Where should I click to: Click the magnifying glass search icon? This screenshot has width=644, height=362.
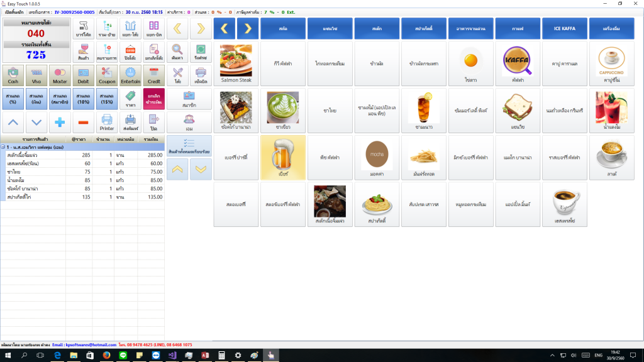177,52
